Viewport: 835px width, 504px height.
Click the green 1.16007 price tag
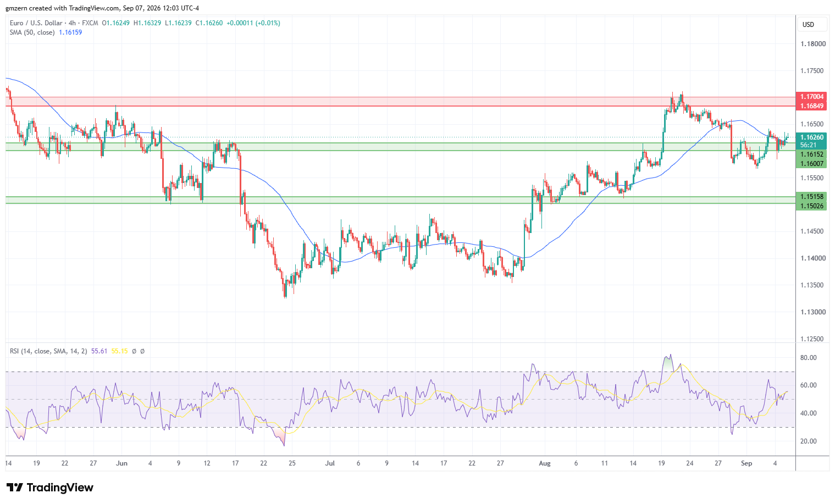point(811,164)
